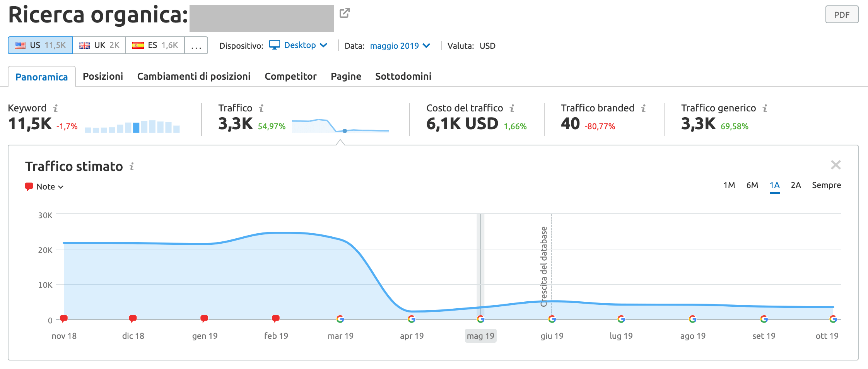This screenshot has height=369, width=868.
Task: Expand the Note dropdown
Action: [x=44, y=186]
